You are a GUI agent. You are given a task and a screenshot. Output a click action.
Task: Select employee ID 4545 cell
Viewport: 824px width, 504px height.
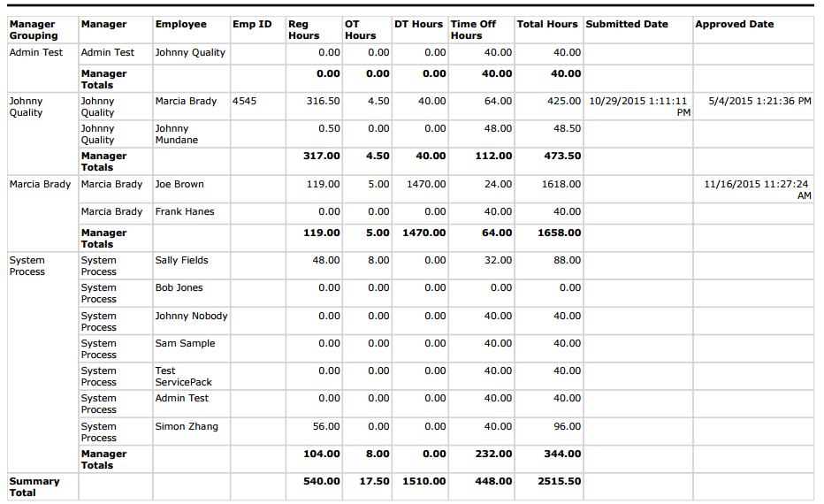(x=244, y=102)
